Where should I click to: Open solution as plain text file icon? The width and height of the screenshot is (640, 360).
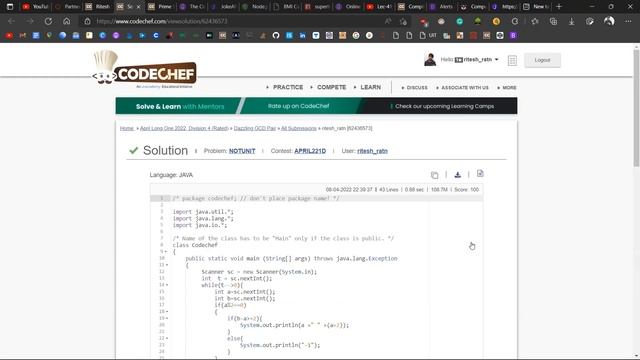[x=480, y=174]
